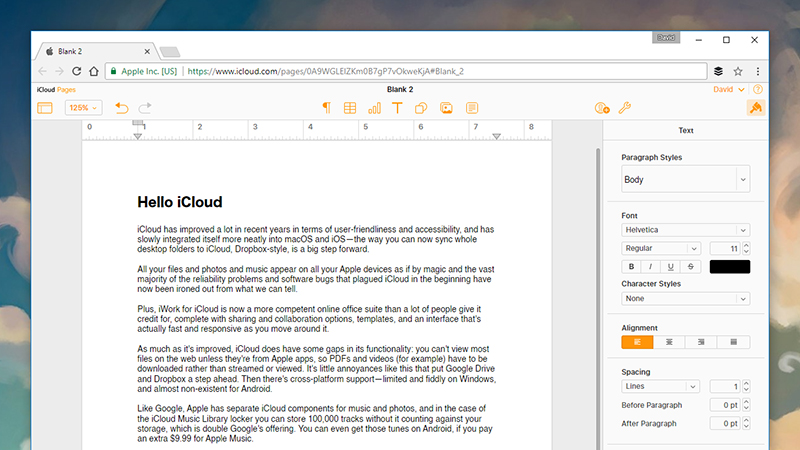Click the Blank 2 document title

[400, 89]
